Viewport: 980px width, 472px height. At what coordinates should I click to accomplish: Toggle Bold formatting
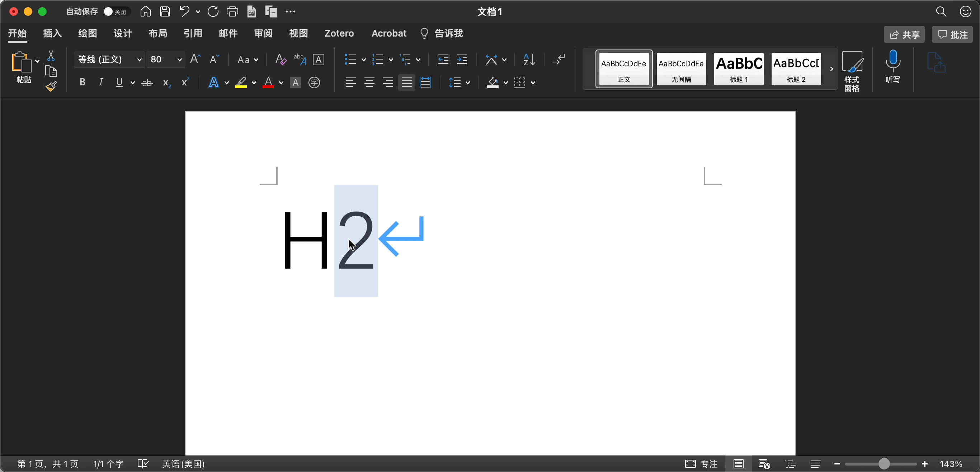(82, 82)
